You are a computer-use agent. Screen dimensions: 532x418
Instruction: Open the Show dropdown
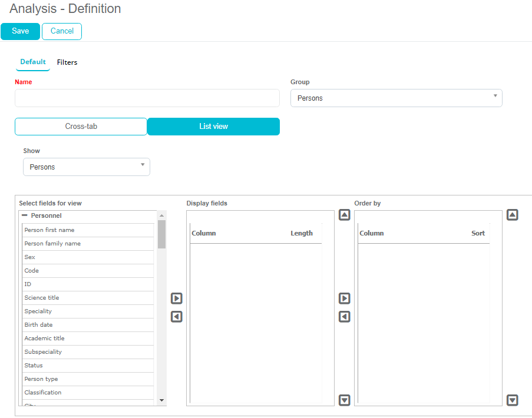[87, 167]
